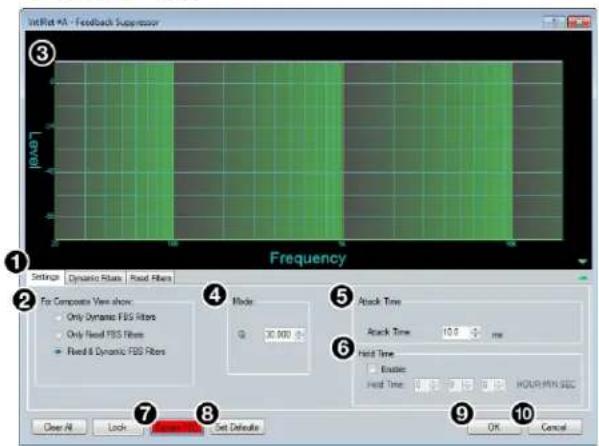599x446 pixels.
Task: Click the Hold Time seconds field
Action: click(486, 384)
